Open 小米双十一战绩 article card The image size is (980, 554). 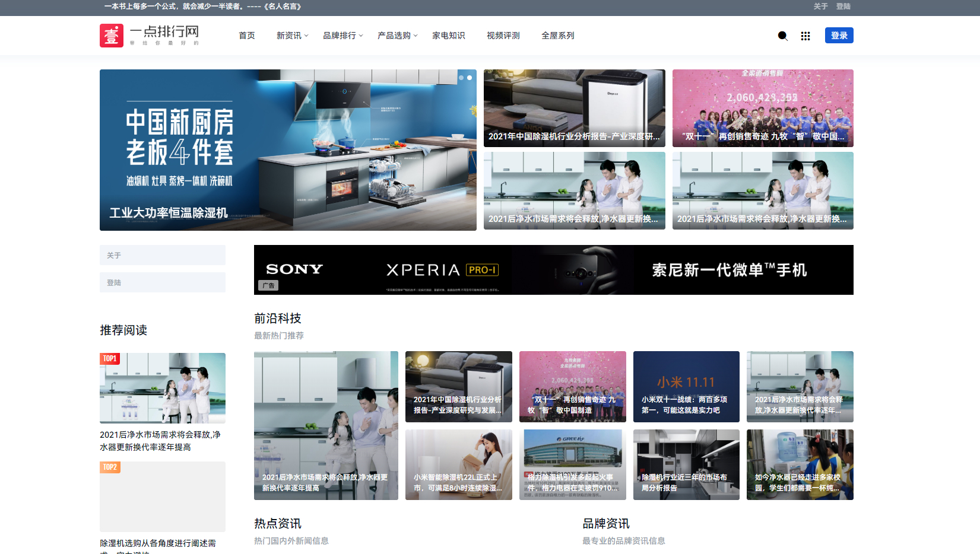(x=686, y=387)
